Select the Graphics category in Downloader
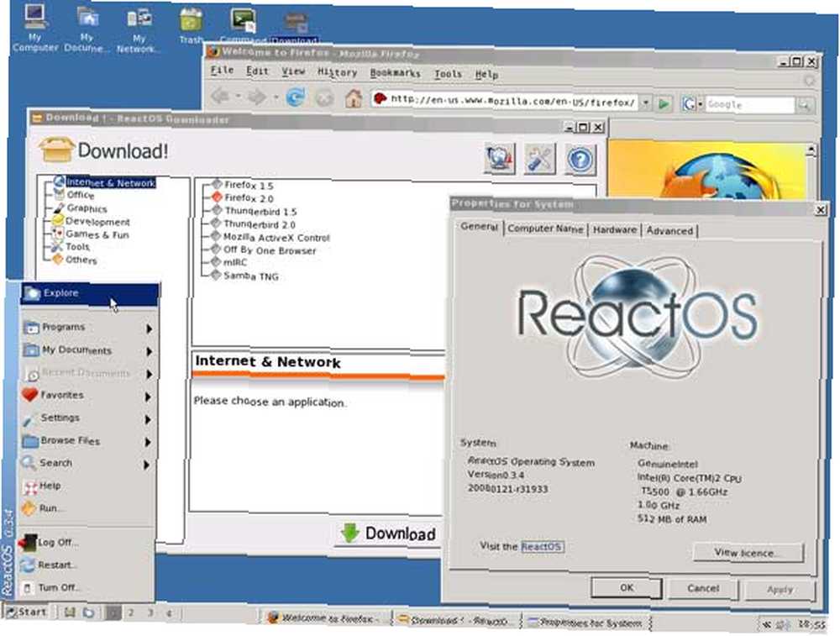The height and width of the screenshot is (636, 840). pos(87,208)
